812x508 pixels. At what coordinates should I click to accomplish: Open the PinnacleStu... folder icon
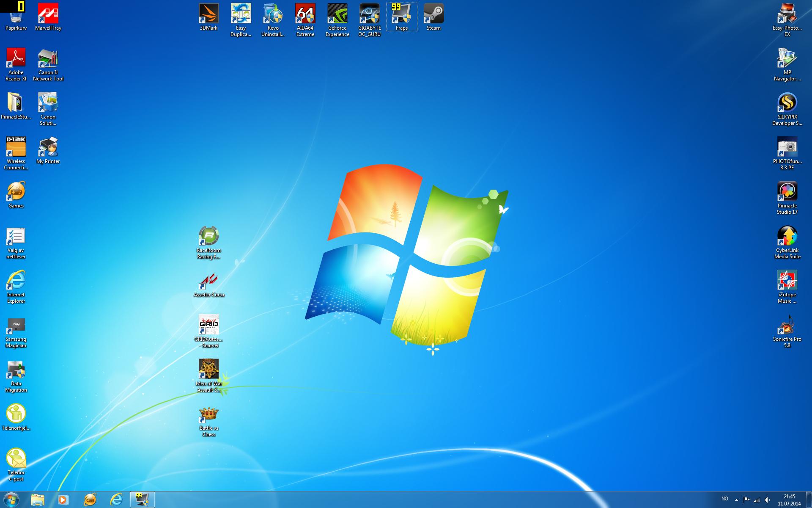[16, 105]
